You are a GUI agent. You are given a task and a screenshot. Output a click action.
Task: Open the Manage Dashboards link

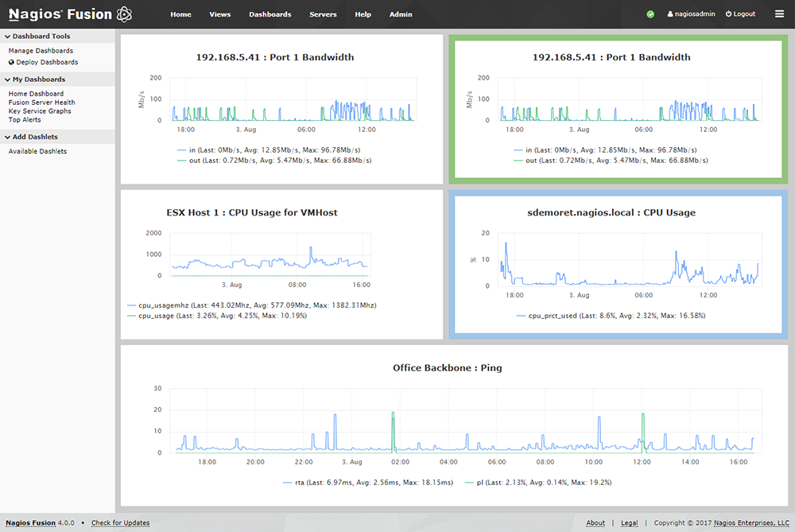coord(41,51)
